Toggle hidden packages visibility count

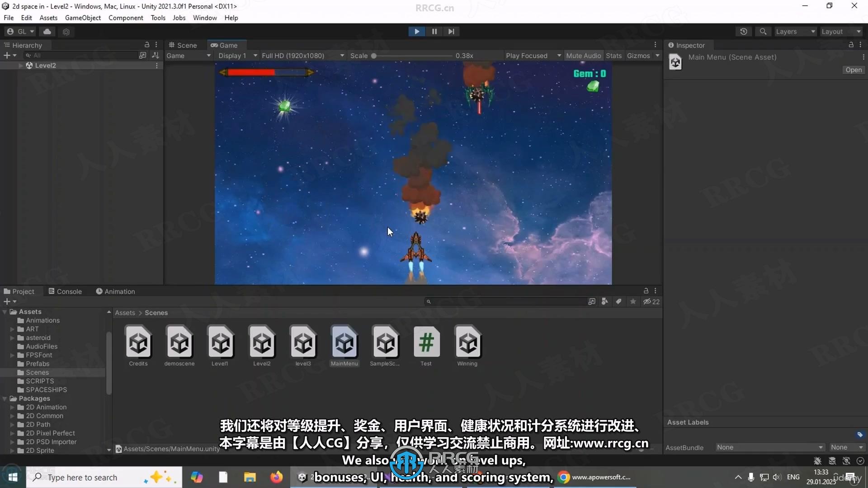pos(651,301)
